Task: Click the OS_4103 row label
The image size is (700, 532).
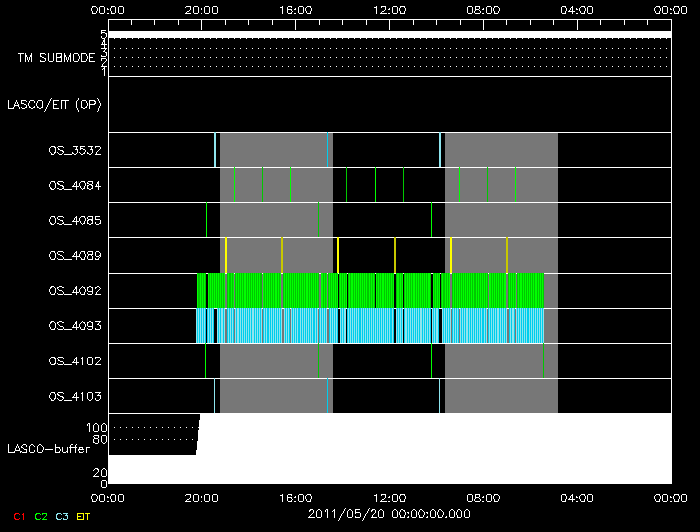Action: pos(75,396)
